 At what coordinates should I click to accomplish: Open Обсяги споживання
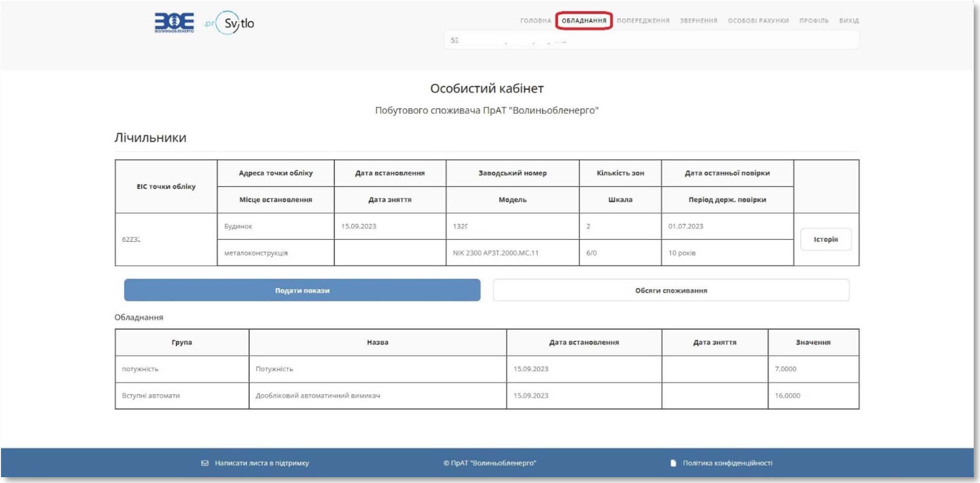pos(671,290)
